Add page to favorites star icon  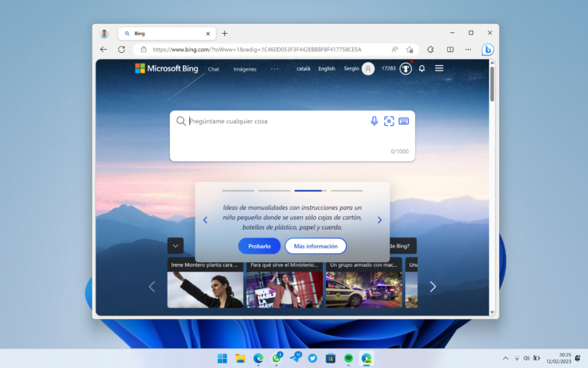pyautogui.click(x=410, y=50)
